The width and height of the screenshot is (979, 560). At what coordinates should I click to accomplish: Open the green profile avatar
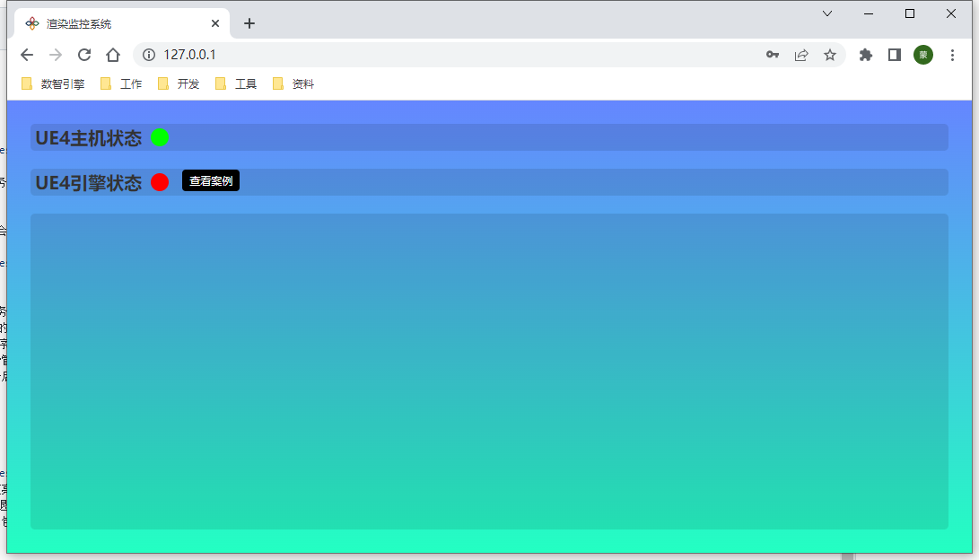(x=923, y=55)
